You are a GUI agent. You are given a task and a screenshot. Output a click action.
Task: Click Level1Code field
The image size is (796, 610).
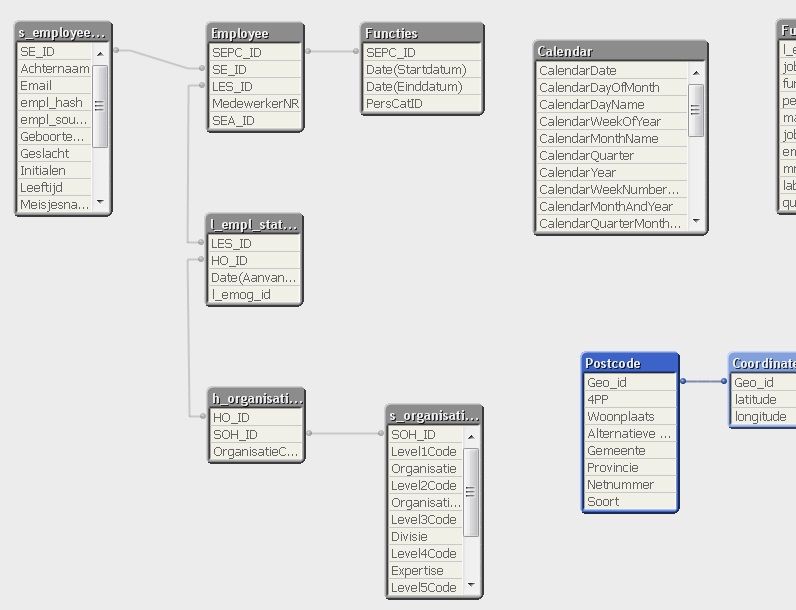pos(425,452)
